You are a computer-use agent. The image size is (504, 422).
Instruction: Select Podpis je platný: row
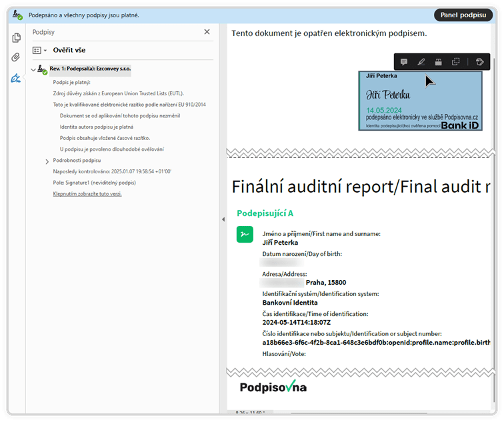(72, 82)
